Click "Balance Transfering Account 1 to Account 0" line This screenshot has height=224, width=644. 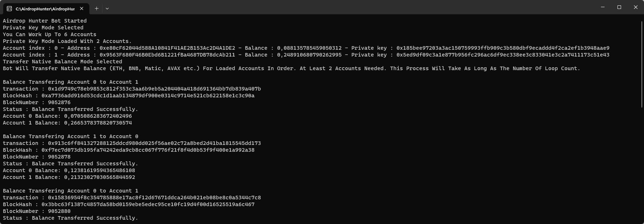(70, 136)
